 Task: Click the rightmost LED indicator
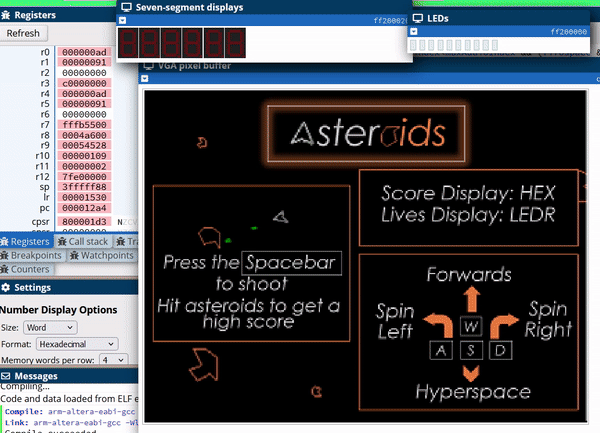(495, 45)
